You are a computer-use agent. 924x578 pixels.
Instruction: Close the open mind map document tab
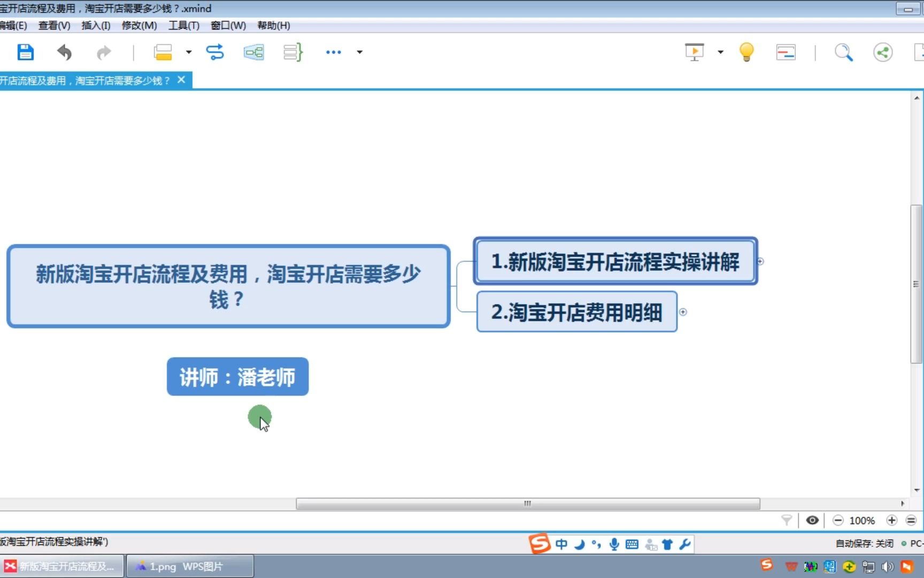click(x=181, y=80)
